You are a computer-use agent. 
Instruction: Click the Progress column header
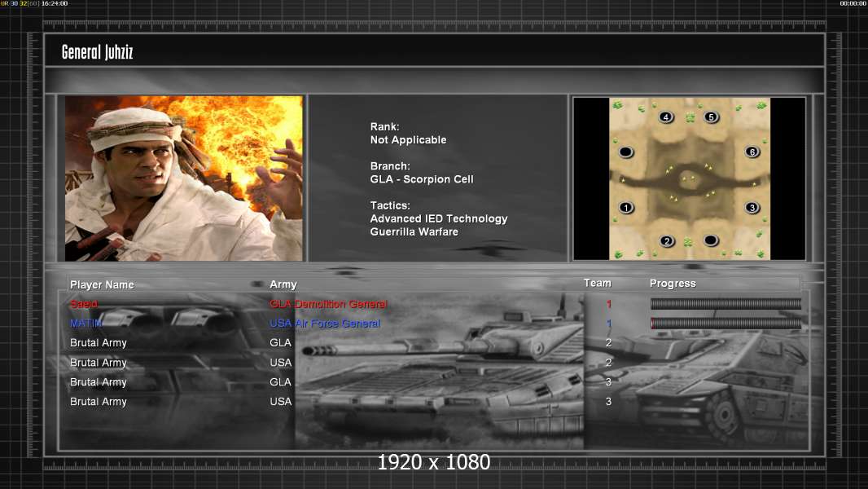(x=673, y=284)
